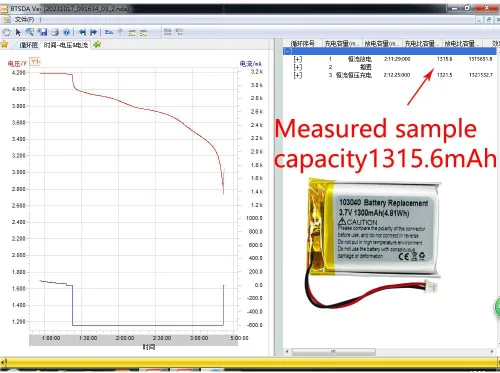500x373 pixels.
Task: Select the 时间-电压&电流 tab
Action: pyautogui.click(x=66, y=45)
